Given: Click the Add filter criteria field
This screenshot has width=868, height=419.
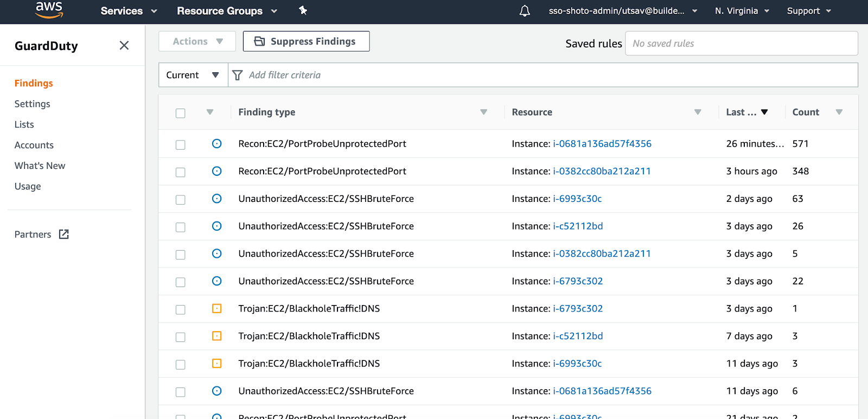Looking at the screenshot, I should click(542, 75).
